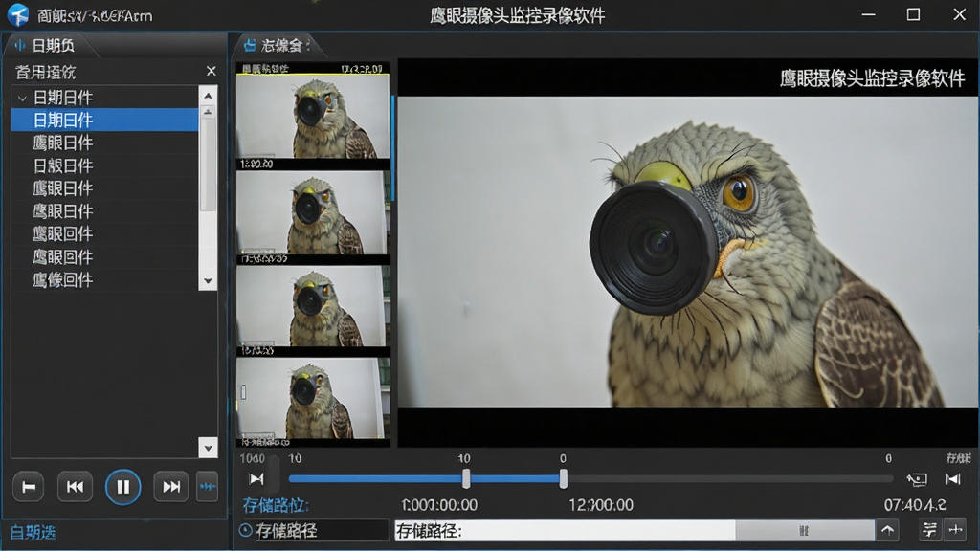Click the timeline track's unfilled portion
The height and width of the screenshot is (551, 980).
click(x=729, y=479)
